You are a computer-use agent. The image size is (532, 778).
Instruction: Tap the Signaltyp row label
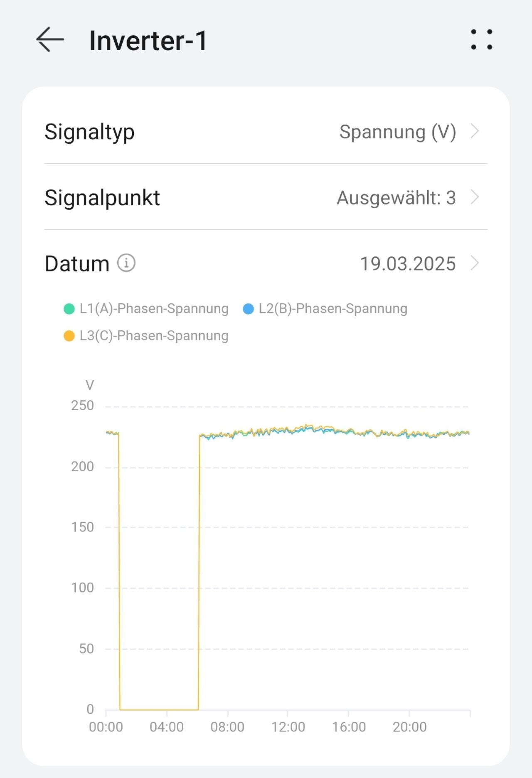(x=89, y=133)
